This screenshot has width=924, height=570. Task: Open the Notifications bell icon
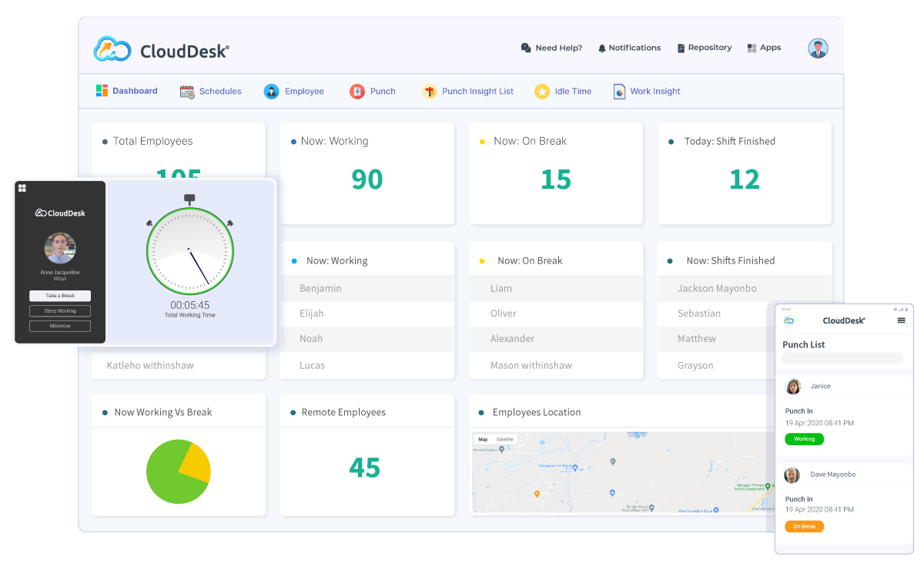point(601,48)
